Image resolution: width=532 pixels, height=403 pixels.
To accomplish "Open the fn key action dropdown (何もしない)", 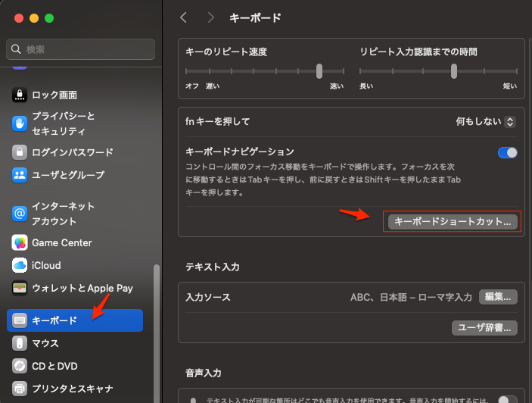I will click(x=486, y=121).
